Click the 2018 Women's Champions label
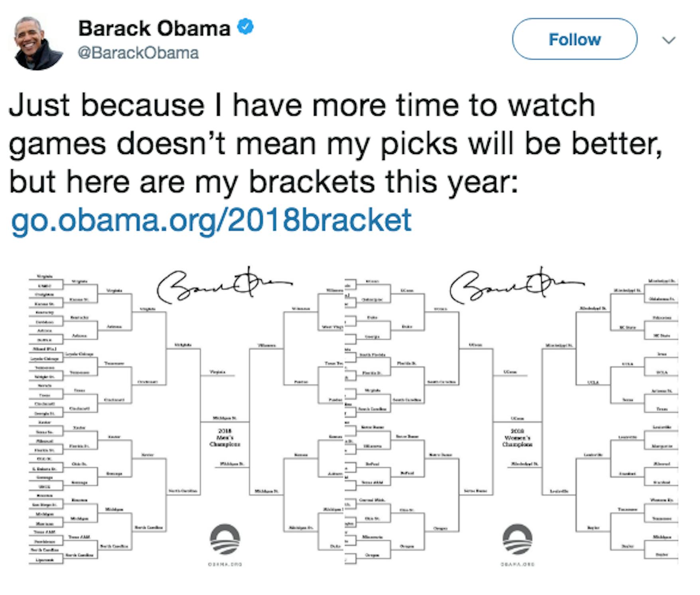Image resolution: width=700 pixels, height=595 pixels. coord(517,438)
